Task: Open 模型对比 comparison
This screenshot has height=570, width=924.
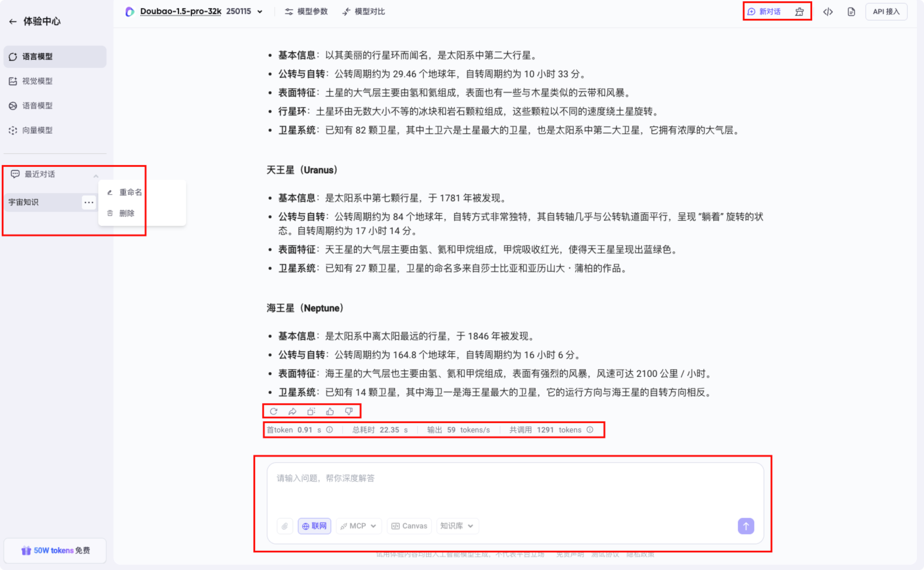Action: (x=363, y=12)
